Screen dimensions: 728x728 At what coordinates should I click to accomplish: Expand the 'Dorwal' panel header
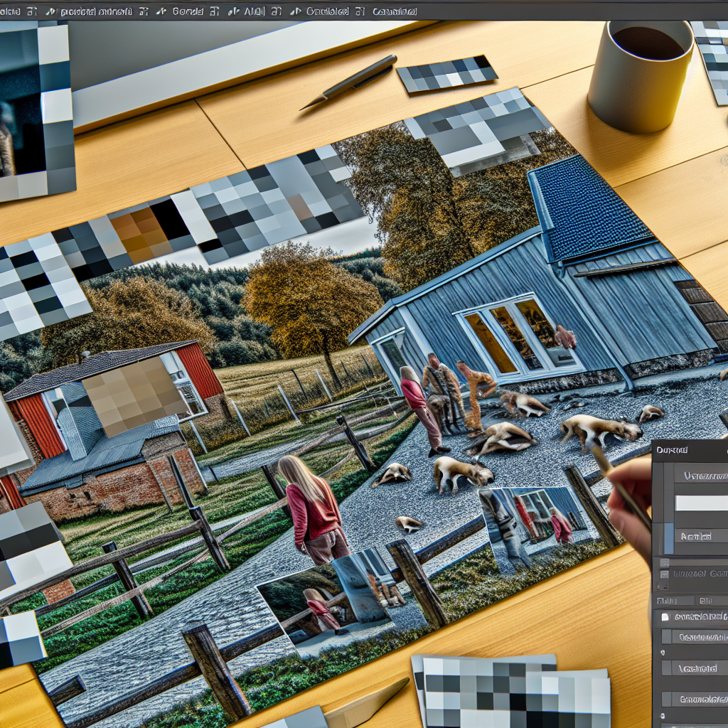click(672, 451)
